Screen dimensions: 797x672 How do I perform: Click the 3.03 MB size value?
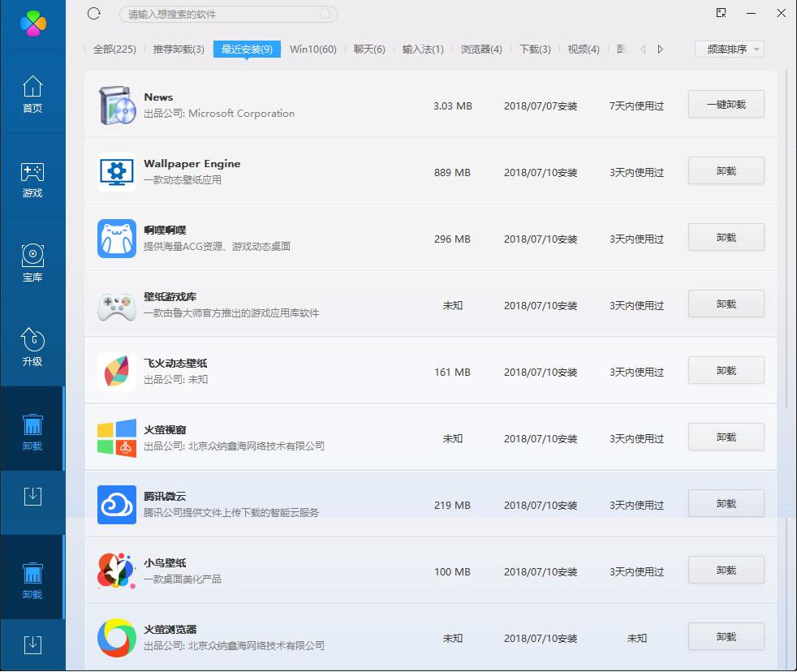(x=452, y=106)
